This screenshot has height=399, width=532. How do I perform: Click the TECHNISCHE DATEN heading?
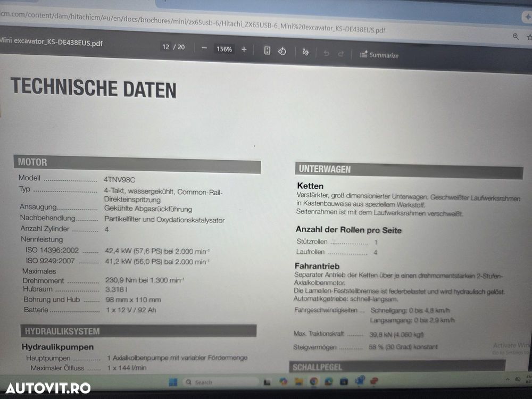click(94, 88)
